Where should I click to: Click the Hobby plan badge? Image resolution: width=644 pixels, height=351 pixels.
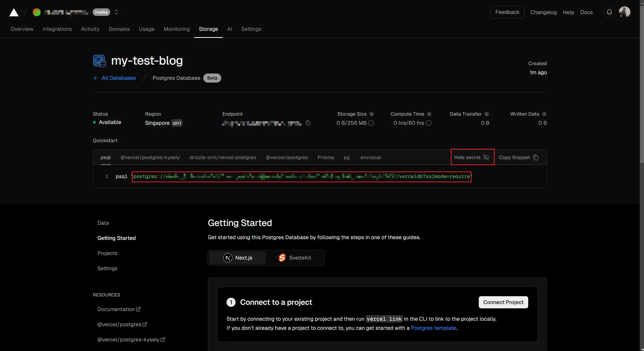101,12
